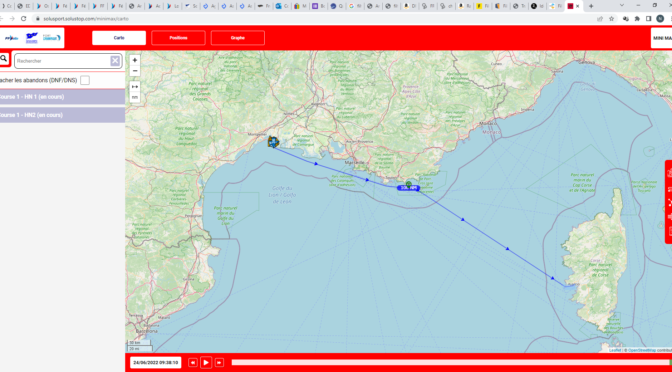The image size is (672, 372).
Task: Open the Positions tab
Action: (x=178, y=38)
